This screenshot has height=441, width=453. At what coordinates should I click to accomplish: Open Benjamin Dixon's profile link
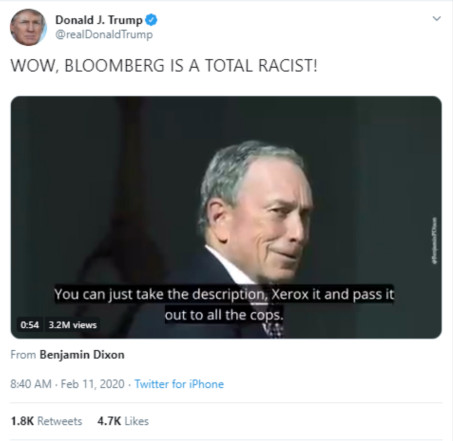pyautogui.click(x=82, y=355)
